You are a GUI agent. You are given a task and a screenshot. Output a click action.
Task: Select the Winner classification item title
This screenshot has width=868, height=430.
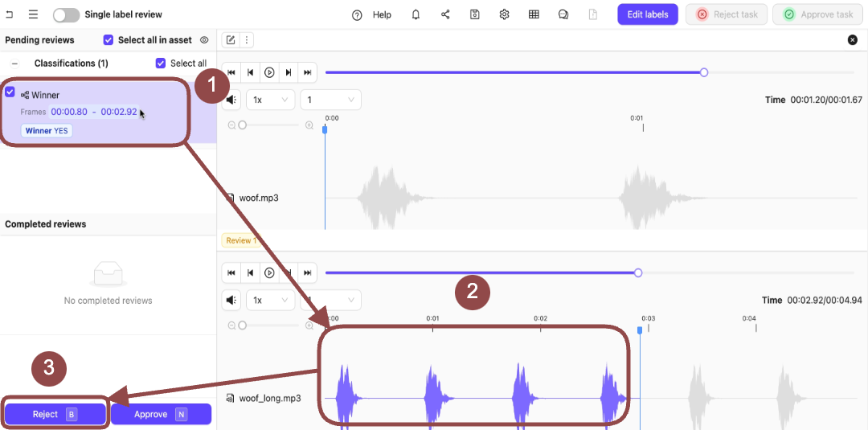[x=45, y=95]
